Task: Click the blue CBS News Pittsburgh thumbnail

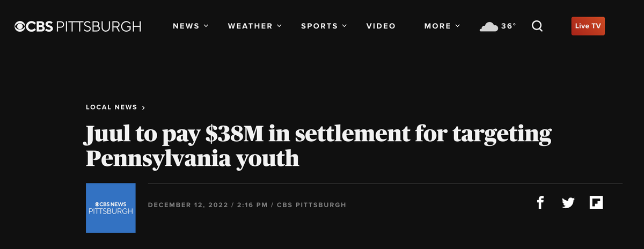Action: pos(111,208)
